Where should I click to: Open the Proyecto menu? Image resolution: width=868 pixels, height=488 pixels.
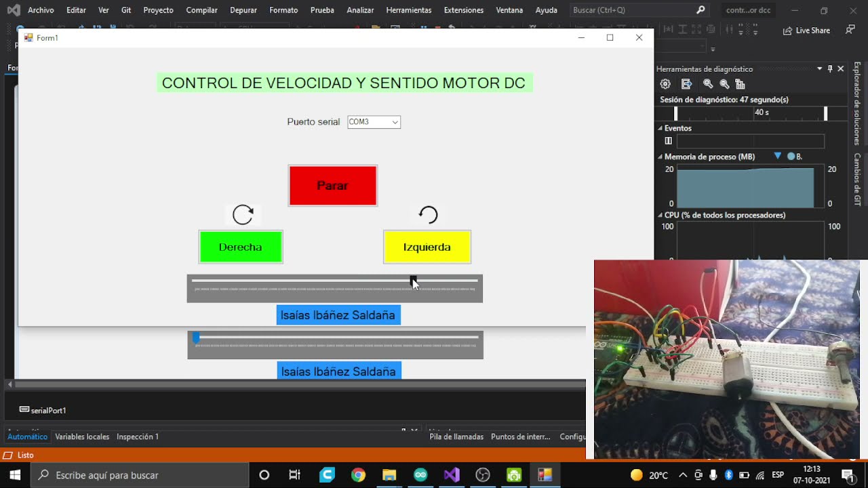[x=159, y=10]
